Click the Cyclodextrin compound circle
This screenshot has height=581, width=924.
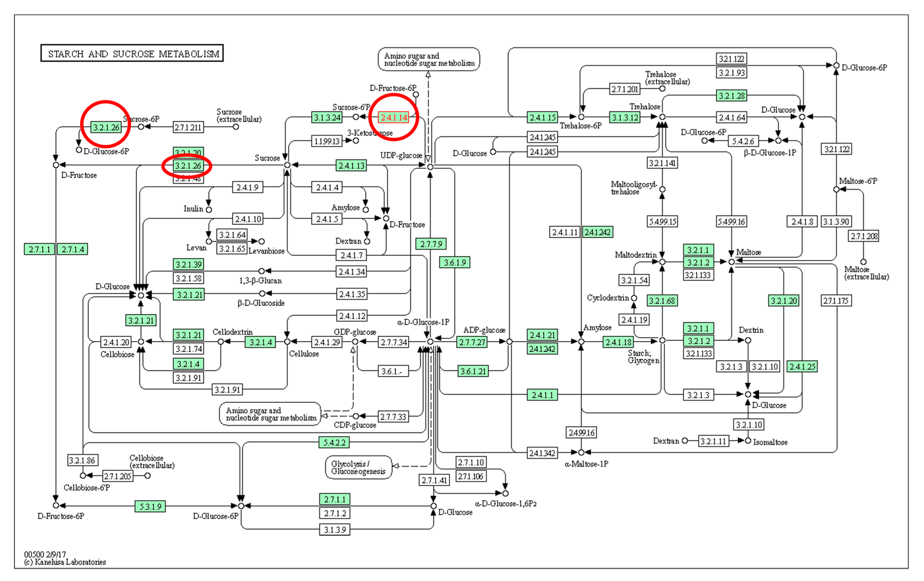(x=634, y=298)
